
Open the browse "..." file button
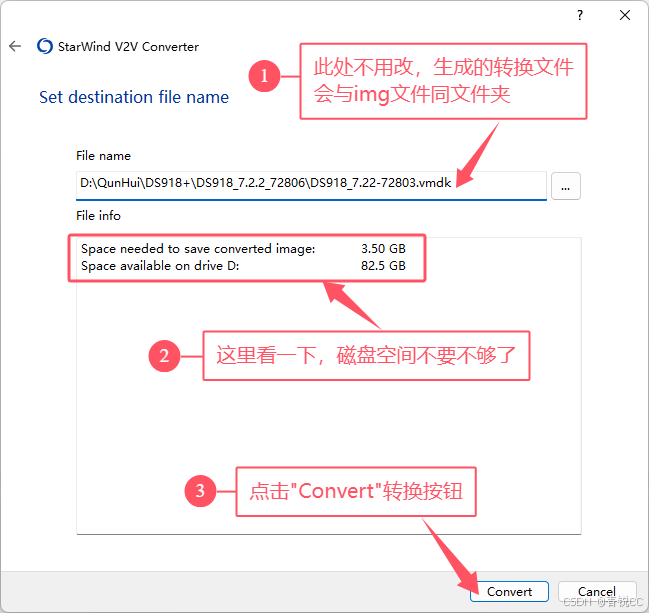(x=565, y=186)
